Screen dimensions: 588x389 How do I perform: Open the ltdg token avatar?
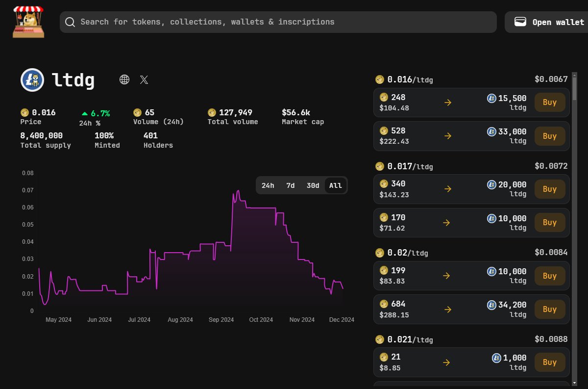[32, 80]
